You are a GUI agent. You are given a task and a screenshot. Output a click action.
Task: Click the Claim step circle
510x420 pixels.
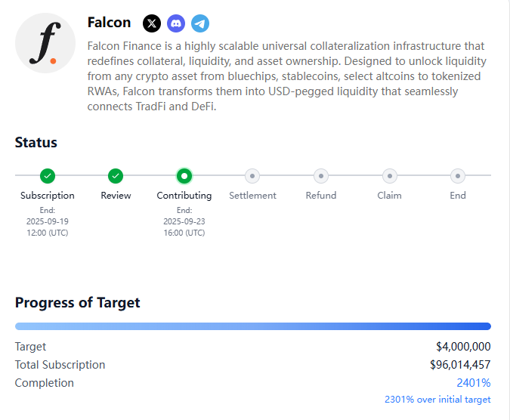pyautogui.click(x=390, y=176)
